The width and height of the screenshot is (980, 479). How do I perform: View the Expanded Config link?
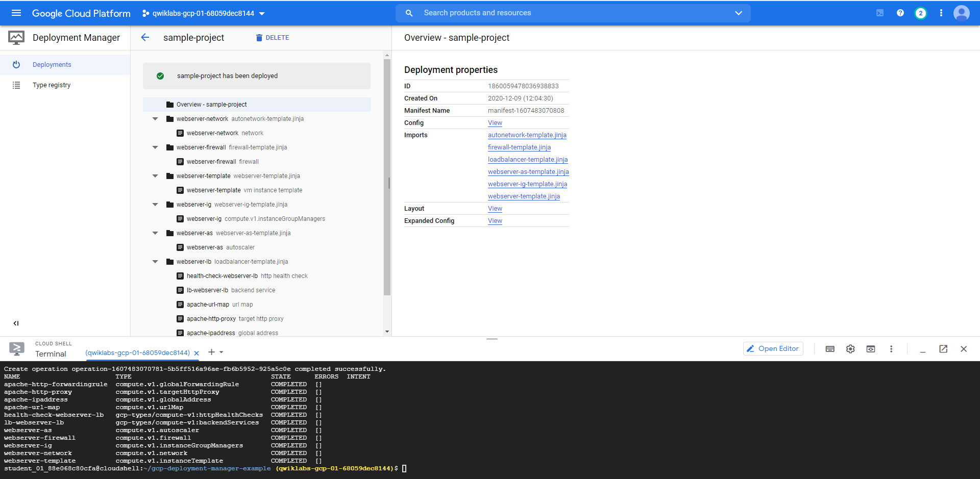[x=495, y=221]
